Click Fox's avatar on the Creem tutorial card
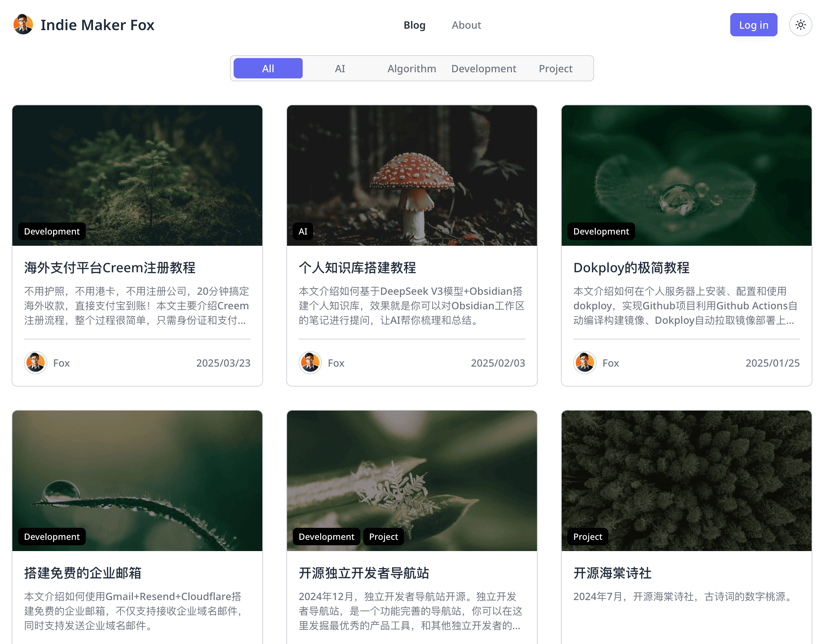 (x=35, y=363)
